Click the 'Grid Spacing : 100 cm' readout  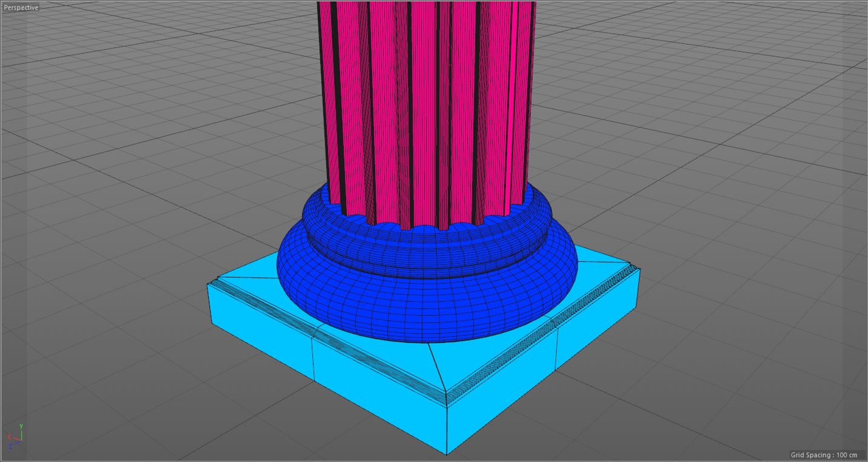(824, 455)
